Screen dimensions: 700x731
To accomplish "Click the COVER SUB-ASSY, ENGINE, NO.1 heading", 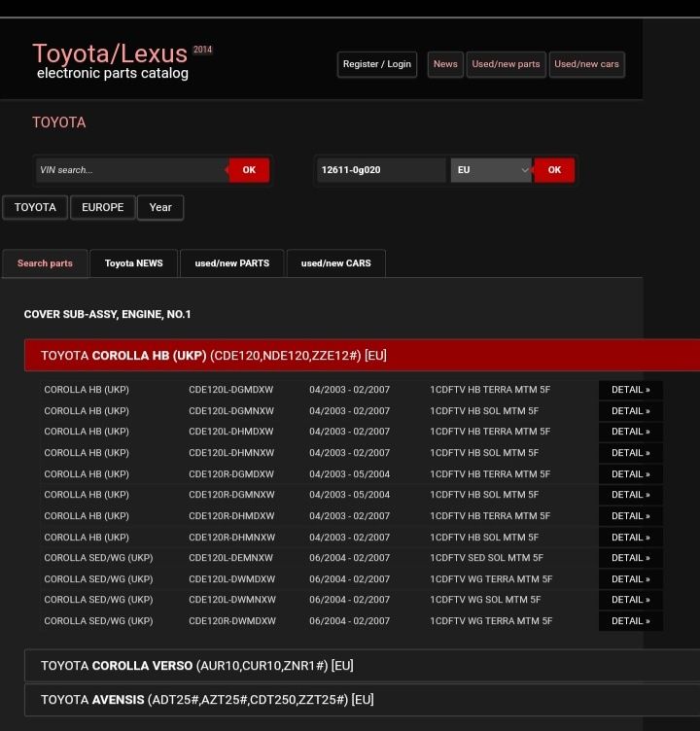I will (107, 315).
